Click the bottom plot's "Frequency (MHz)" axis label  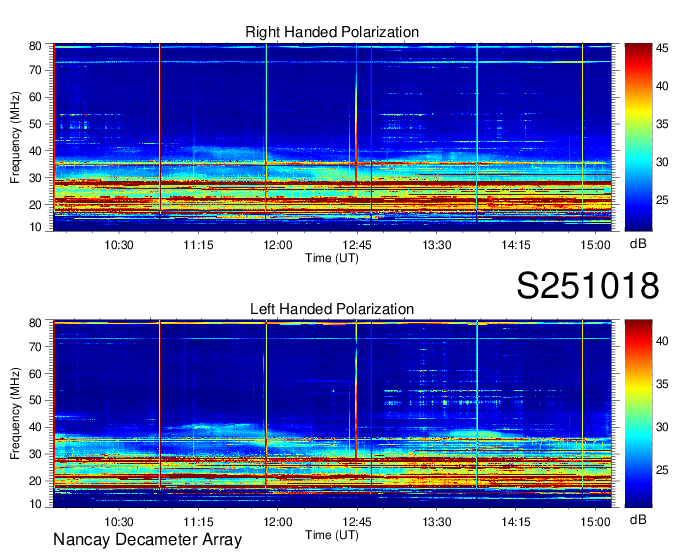[16, 414]
